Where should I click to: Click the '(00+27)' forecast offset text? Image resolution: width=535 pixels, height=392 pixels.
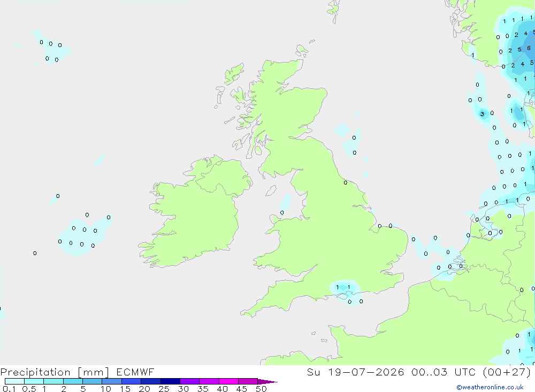coord(507,372)
